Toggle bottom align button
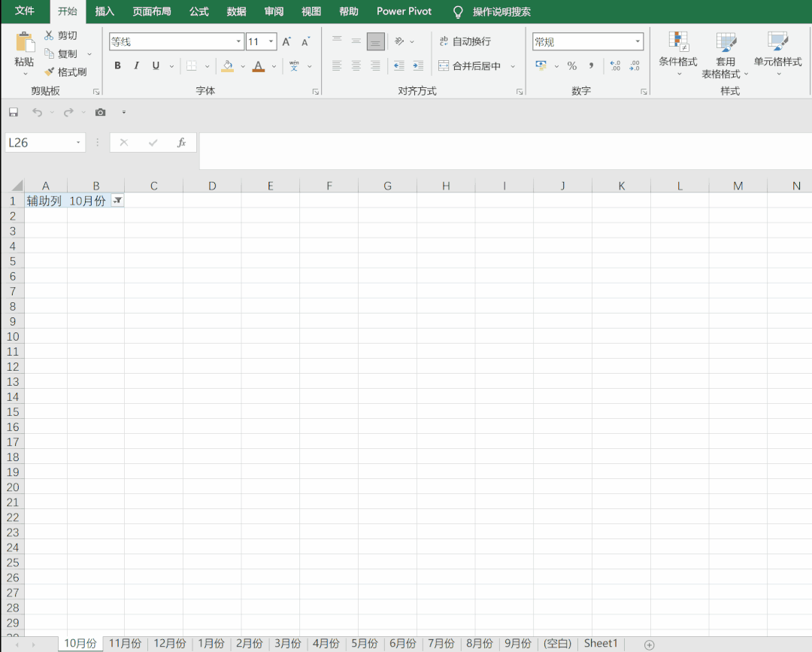The width and height of the screenshot is (812, 652). pyautogui.click(x=375, y=41)
